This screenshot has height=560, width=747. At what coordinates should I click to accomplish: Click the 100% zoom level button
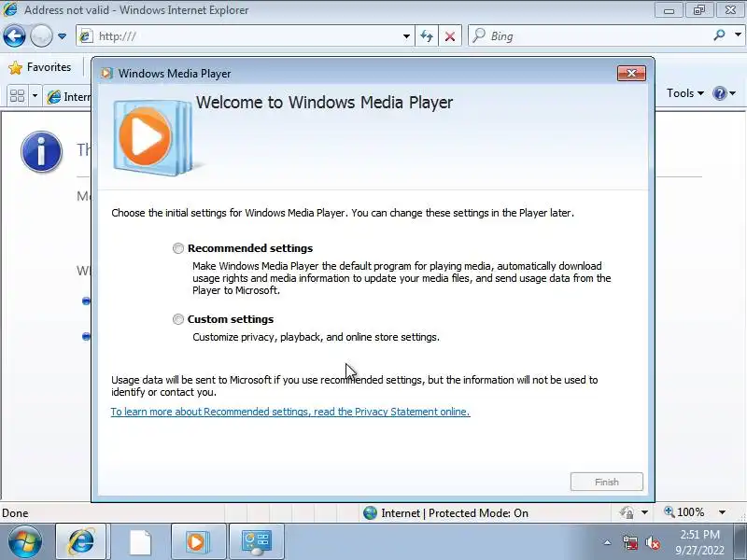click(684, 512)
